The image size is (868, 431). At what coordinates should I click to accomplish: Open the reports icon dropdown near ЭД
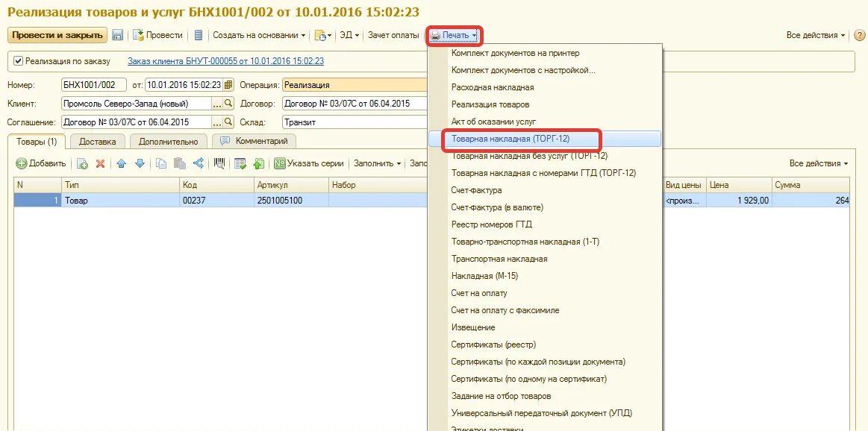click(323, 35)
